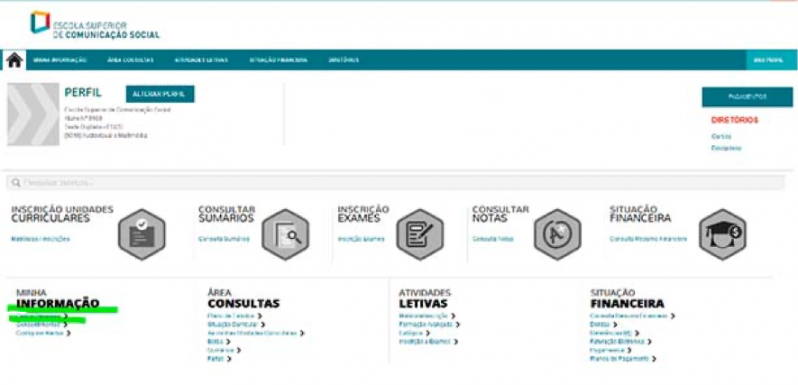Focus the search services input field

(x=395, y=182)
